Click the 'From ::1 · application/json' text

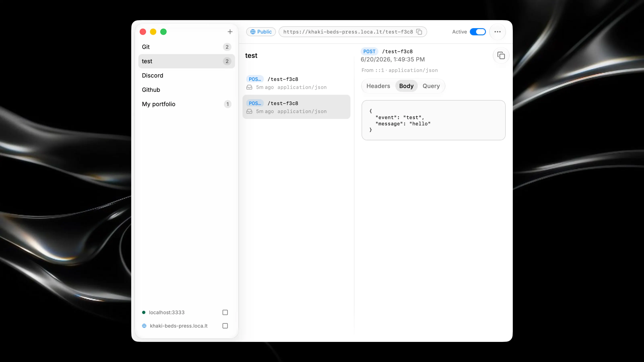pyautogui.click(x=399, y=70)
